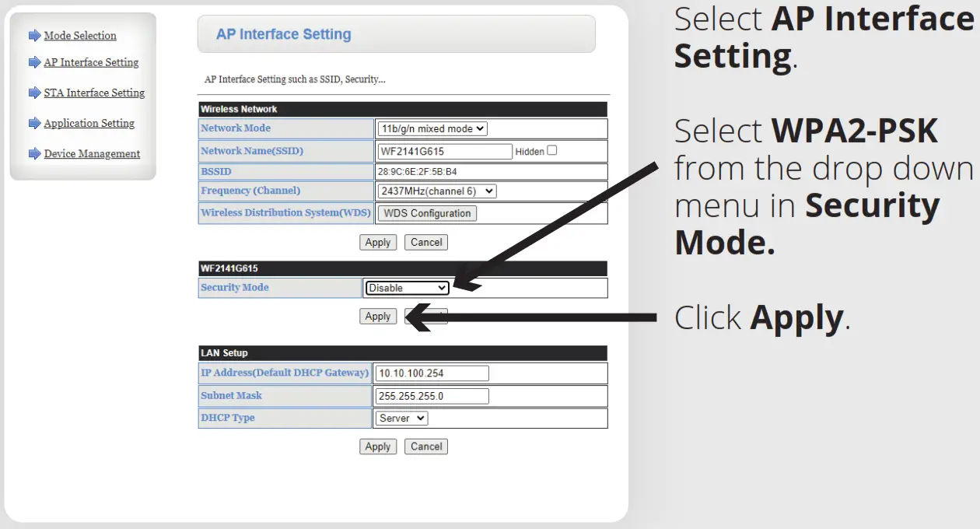Click the Subnet Mask input field
This screenshot has height=529, width=980.
[x=432, y=396]
